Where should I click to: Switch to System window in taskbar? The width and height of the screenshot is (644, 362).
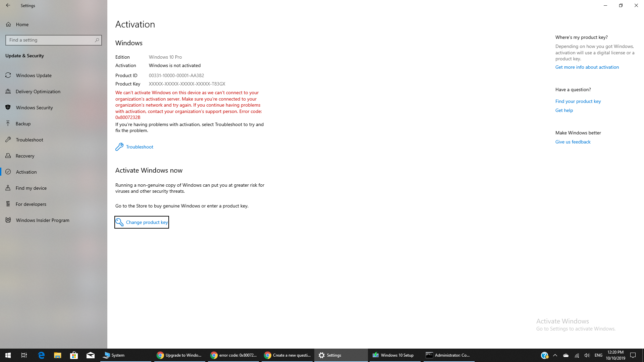126,355
